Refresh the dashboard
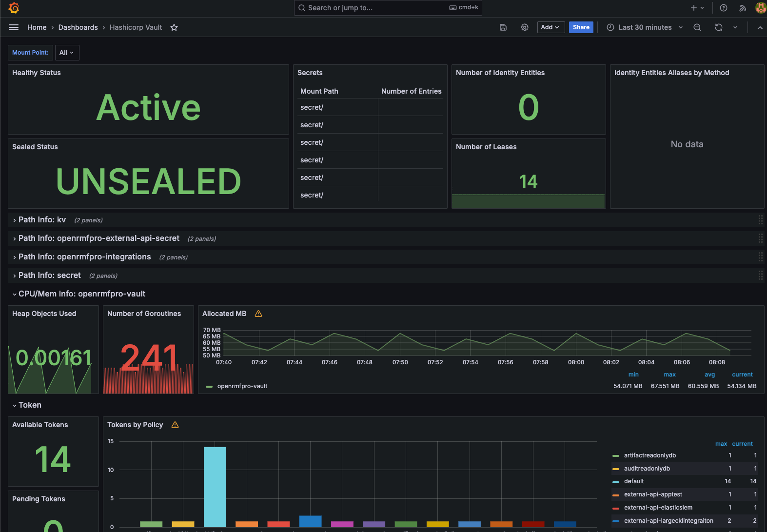 (719, 27)
